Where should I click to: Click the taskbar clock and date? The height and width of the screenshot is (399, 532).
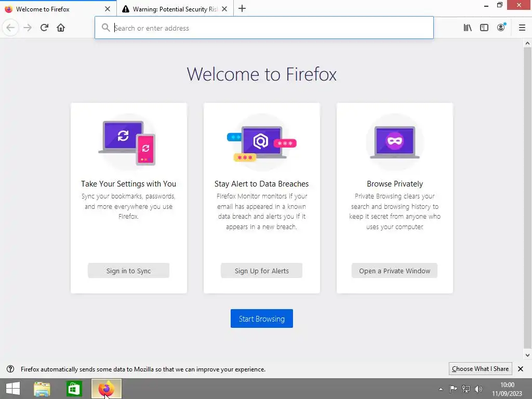507,389
